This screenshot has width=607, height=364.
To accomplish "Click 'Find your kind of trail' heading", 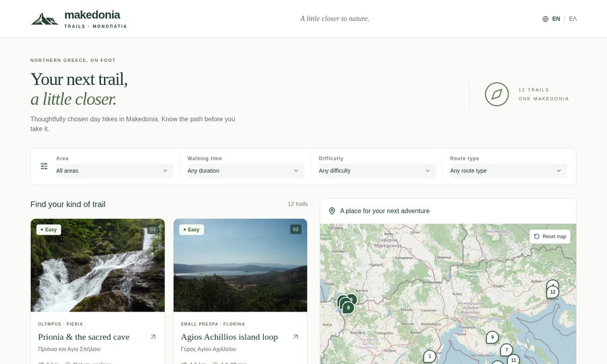I will [67, 204].
